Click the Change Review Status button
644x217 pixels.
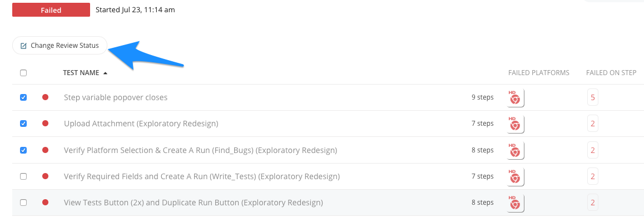60,46
